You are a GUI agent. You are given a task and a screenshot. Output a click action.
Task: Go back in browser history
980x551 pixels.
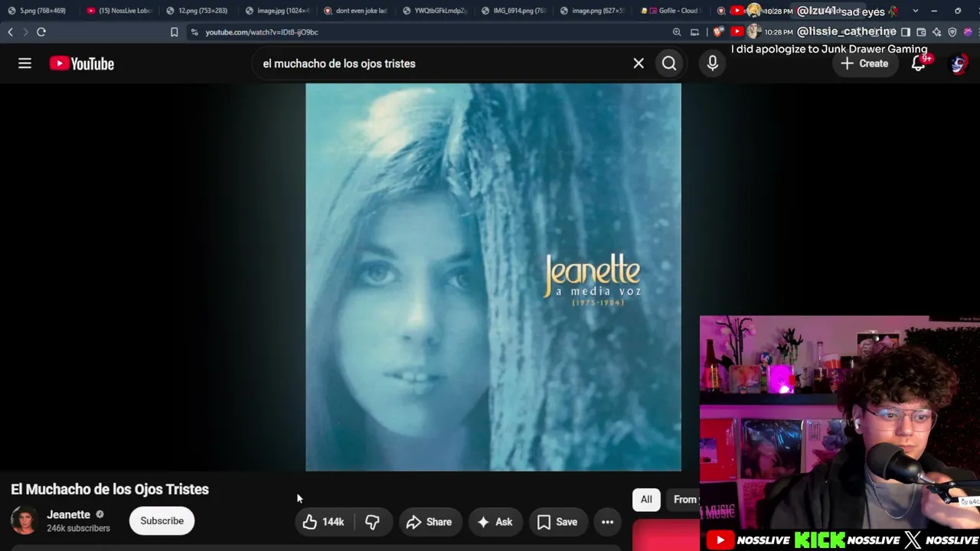[10, 32]
